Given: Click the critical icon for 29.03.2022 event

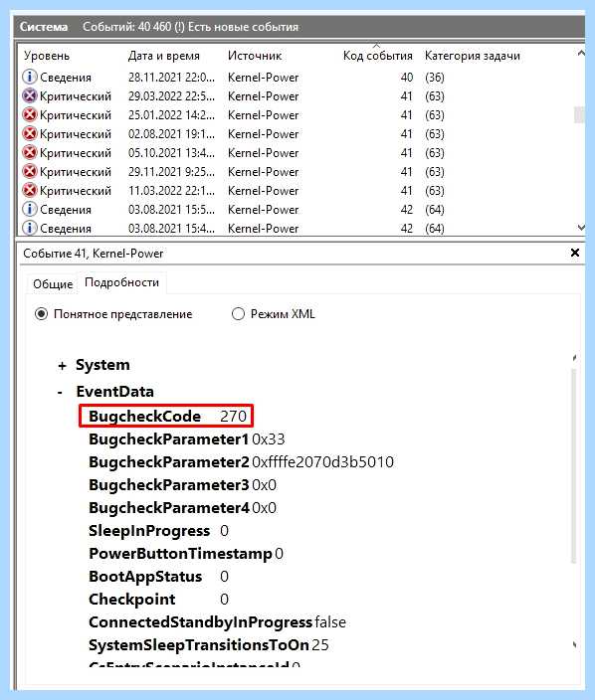Looking at the screenshot, I should (x=30, y=96).
